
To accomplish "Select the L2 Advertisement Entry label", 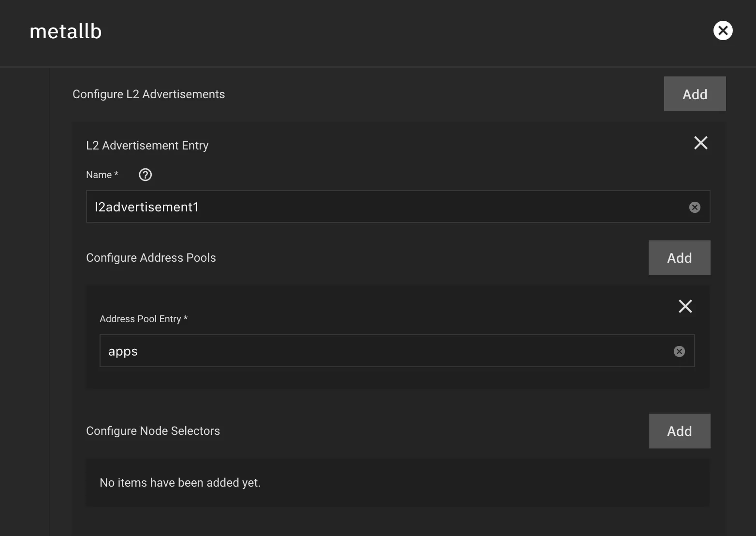I will (x=147, y=146).
